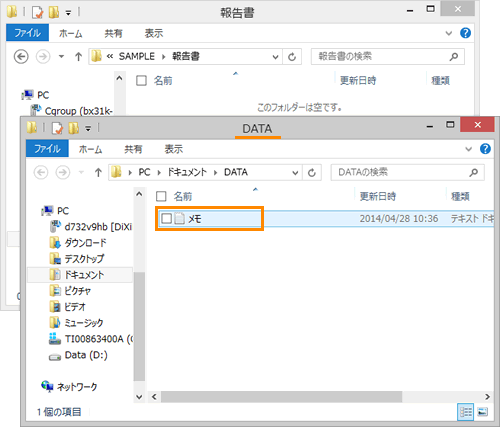Image resolution: width=500 pixels, height=427 pixels.
Task: Open 共有 tab in 報告書 window
Action: coord(113,33)
